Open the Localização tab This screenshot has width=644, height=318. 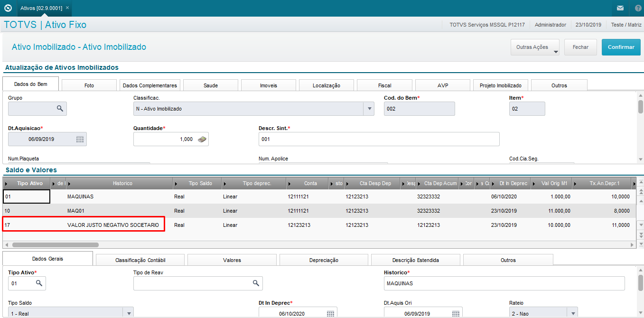point(327,85)
